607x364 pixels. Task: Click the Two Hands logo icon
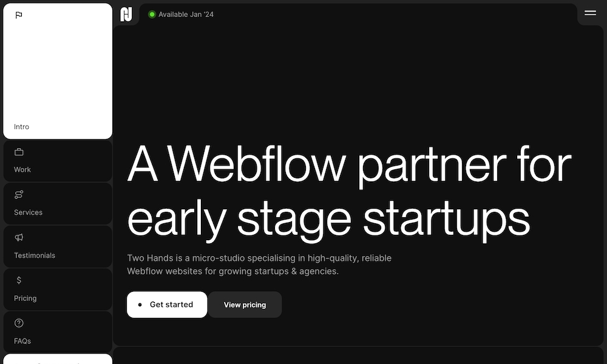[126, 14]
